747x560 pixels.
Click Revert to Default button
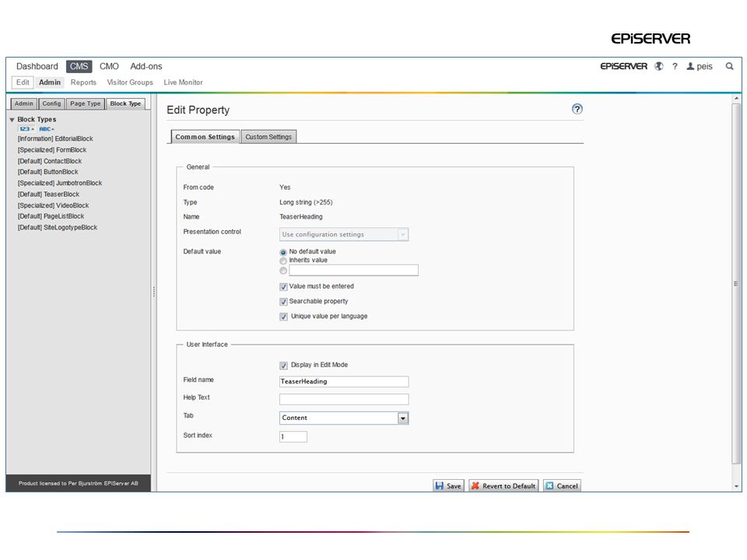503,485
